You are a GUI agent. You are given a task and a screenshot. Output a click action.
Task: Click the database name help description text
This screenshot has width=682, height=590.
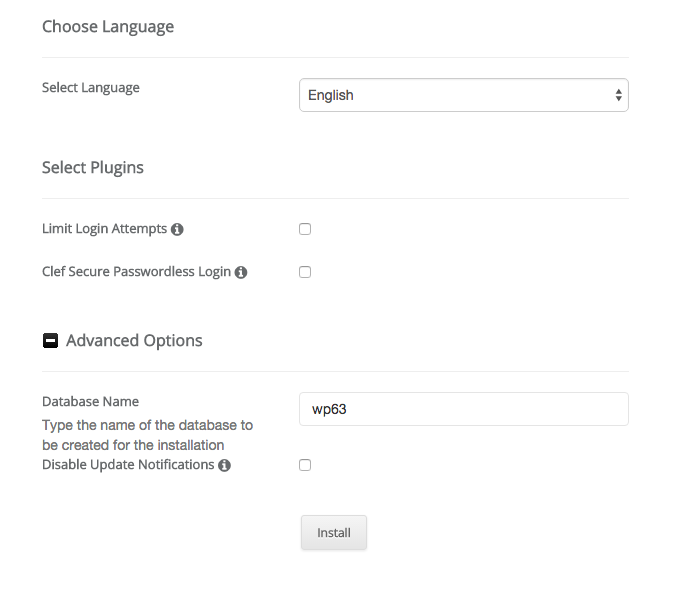147,435
